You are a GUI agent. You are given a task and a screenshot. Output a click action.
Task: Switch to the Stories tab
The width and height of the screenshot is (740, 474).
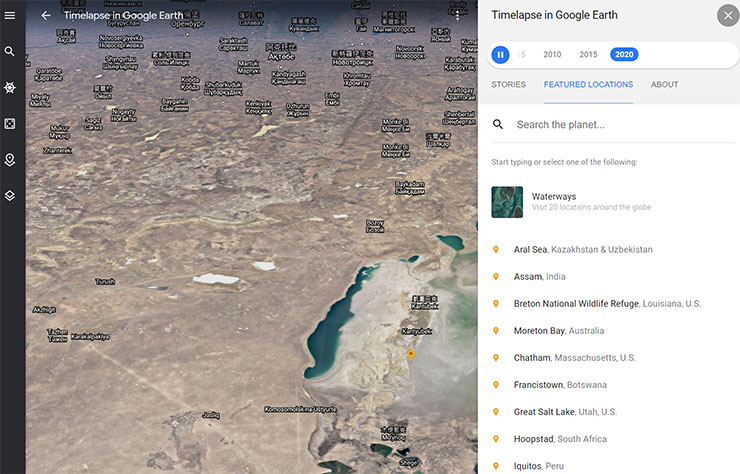508,85
